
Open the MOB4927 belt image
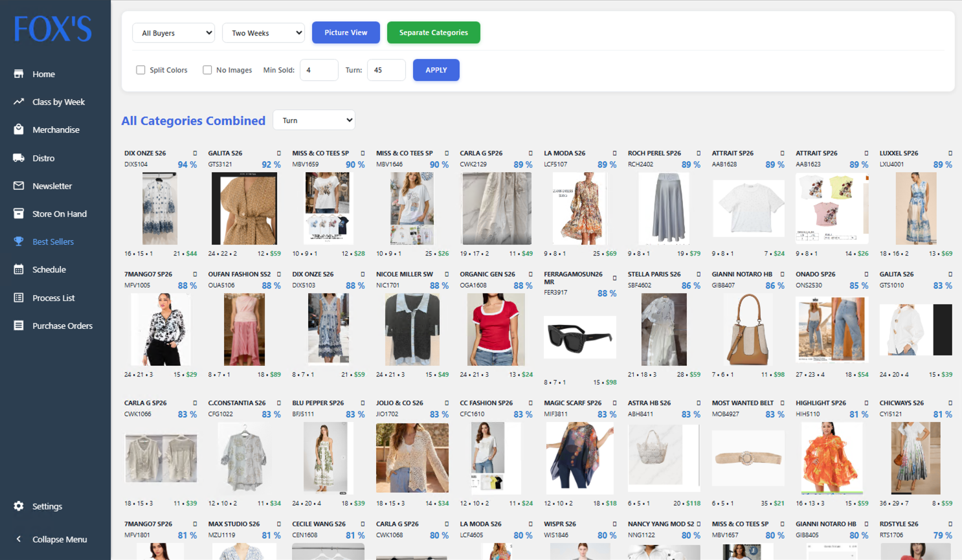click(x=748, y=458)
